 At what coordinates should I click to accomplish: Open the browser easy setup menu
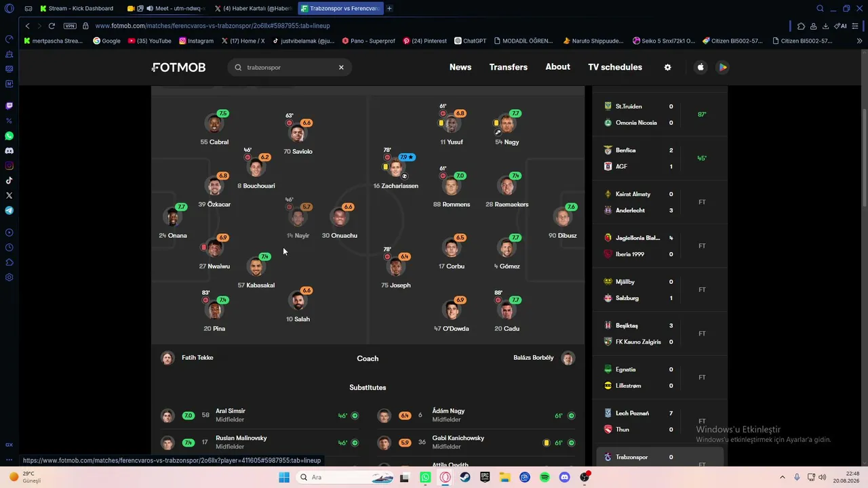[855, 26]
